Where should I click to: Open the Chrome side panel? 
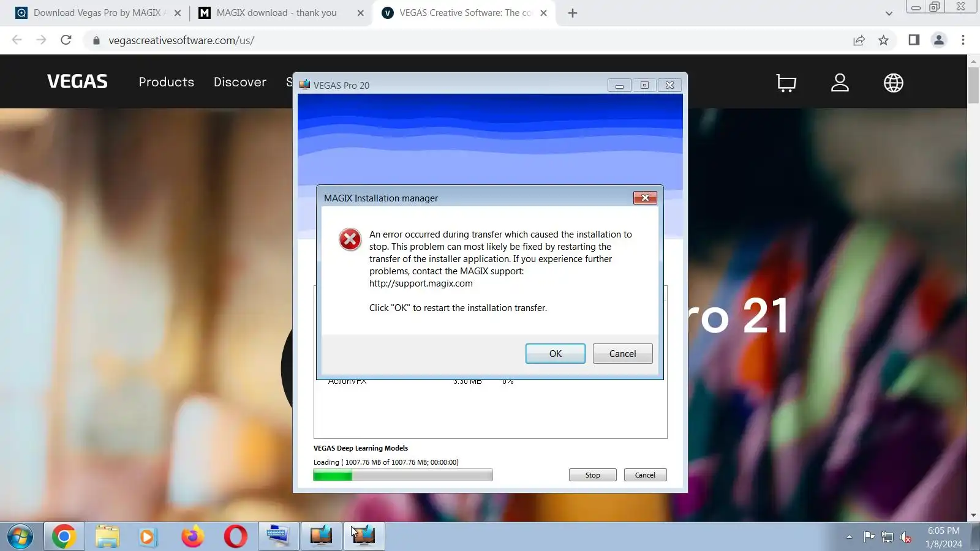[914, 40]
